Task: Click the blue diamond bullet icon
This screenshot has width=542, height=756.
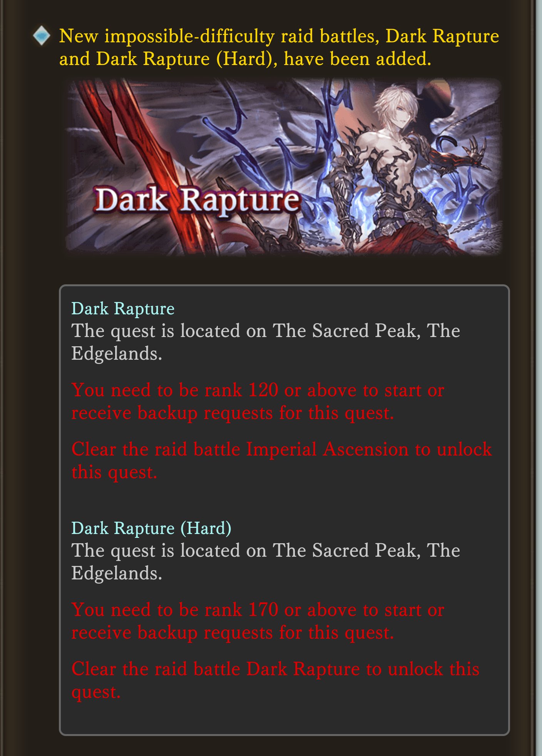Action: (41, 36)
